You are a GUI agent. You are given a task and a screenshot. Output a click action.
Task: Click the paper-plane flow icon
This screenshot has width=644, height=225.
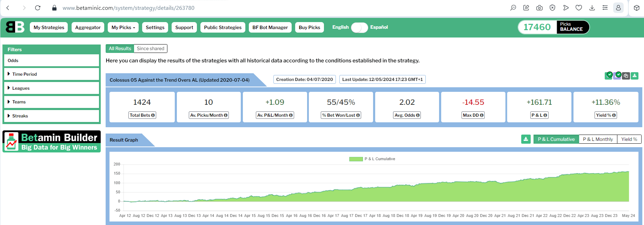tap(566, 8)
